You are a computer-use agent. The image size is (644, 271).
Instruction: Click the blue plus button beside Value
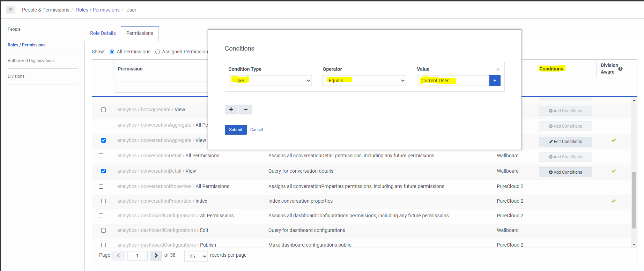[495, 81]
